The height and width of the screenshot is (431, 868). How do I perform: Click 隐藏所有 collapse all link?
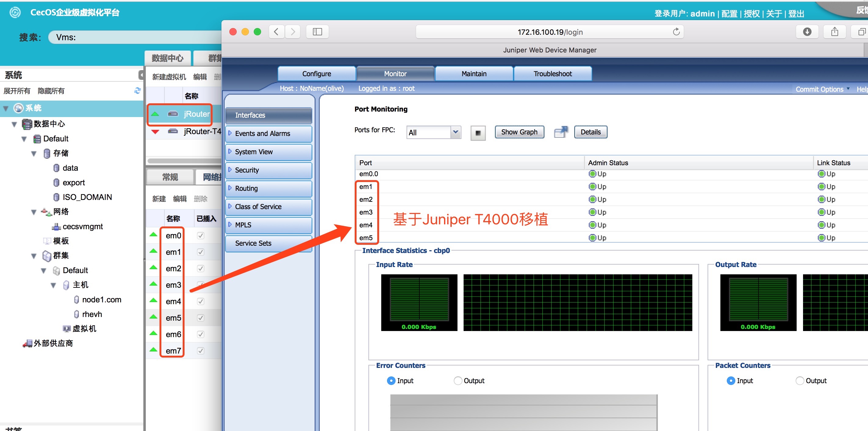[51, 91]
